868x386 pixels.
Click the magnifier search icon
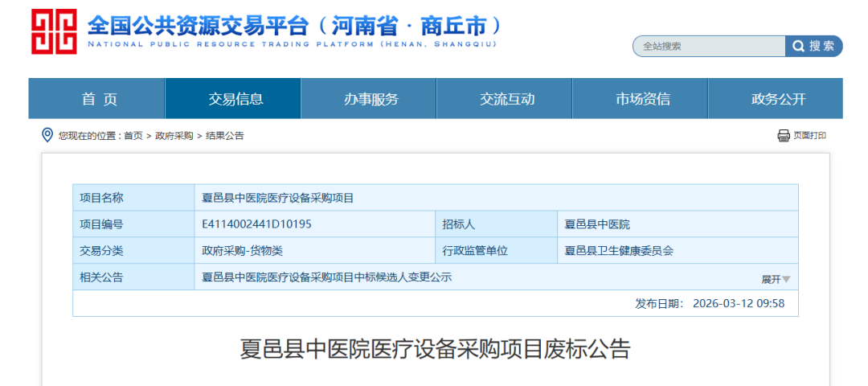click(799, 47)
